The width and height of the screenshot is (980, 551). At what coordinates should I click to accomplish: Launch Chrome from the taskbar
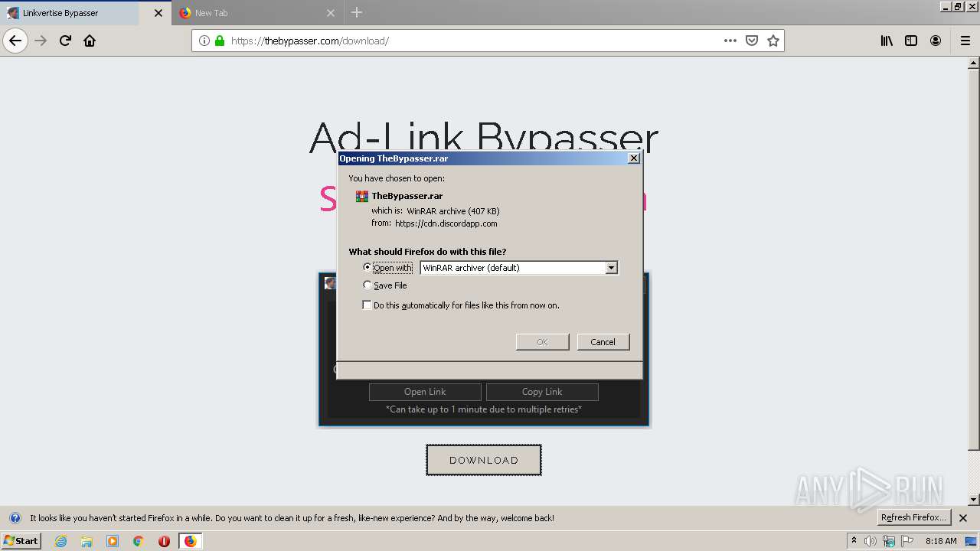[138, 541]
